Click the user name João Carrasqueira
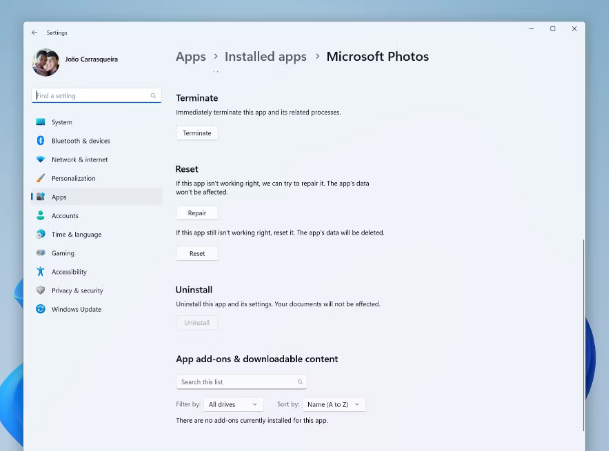609x451 pixels. coord(91,59)
